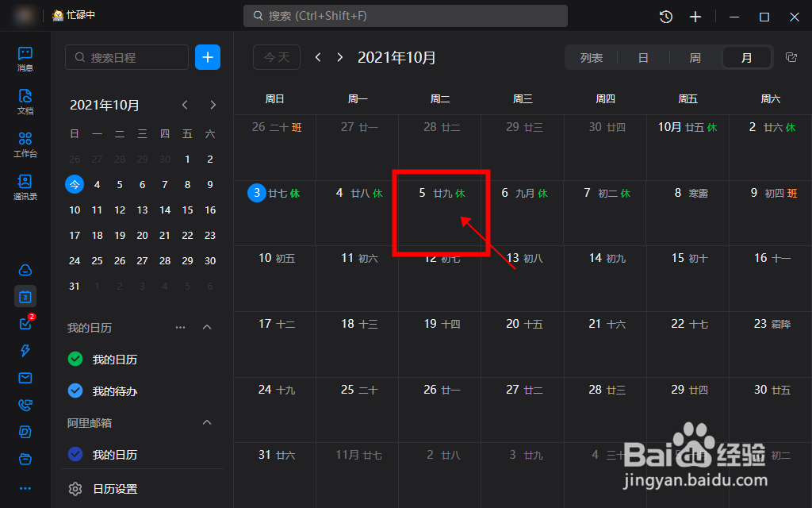The image size is (812, 508).
Task: Open the Documents (文档) sidebar icon
Action: (x=25, y=102)
